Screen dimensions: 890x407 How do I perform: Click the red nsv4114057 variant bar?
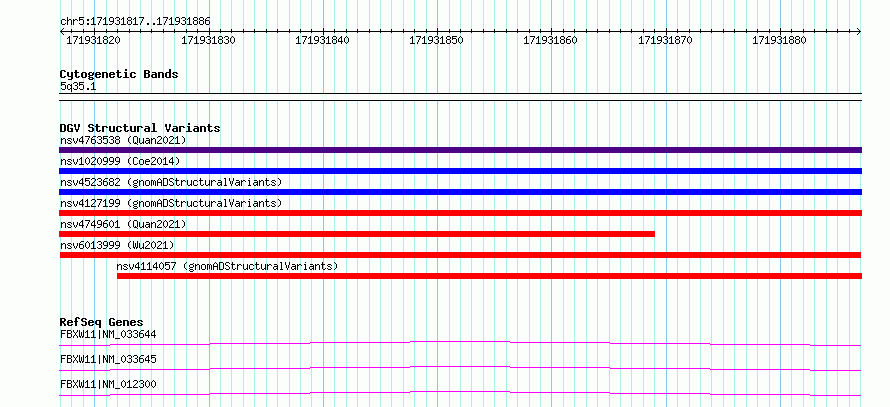489,276
